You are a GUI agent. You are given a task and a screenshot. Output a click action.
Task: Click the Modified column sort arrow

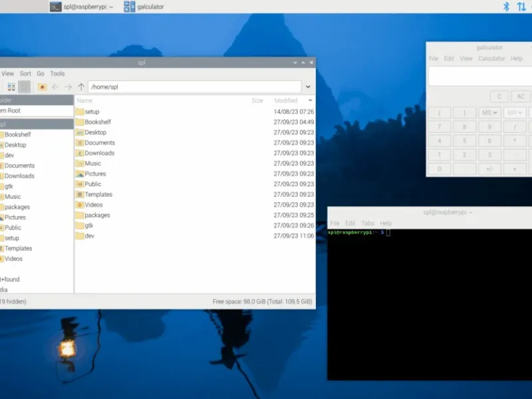310,100
